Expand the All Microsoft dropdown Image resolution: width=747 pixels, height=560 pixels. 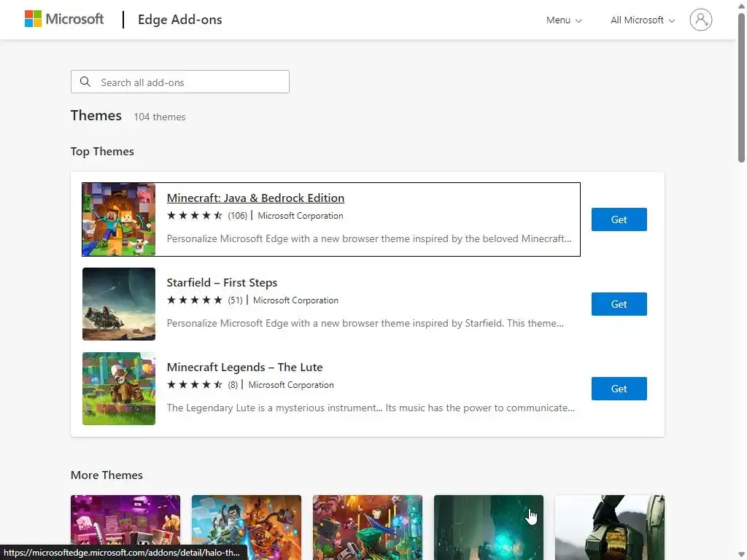point(642,20)
